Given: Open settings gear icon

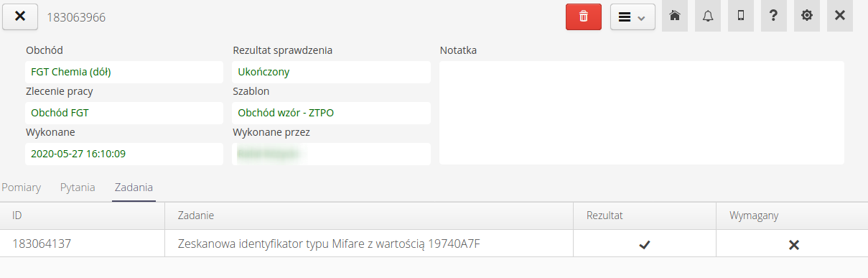Looking at the screenshot, I should point(807,16).
